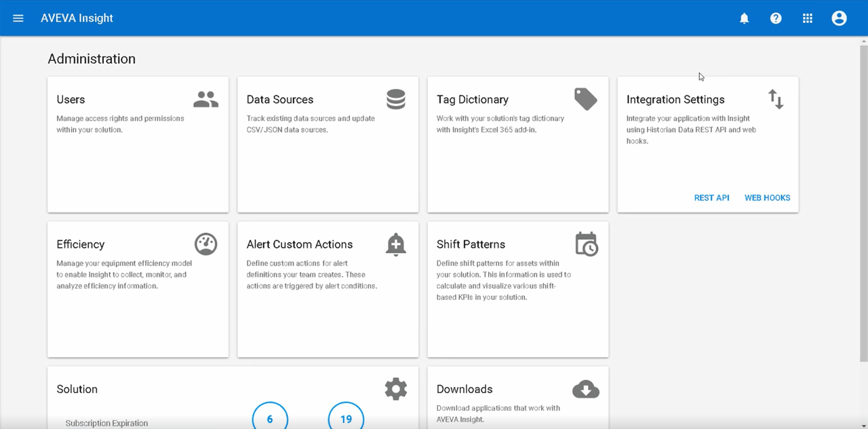Screen dimensions: 868x429
Task: Click the Solution card heading
Action: pyautogui.click(x=77, y=389)
